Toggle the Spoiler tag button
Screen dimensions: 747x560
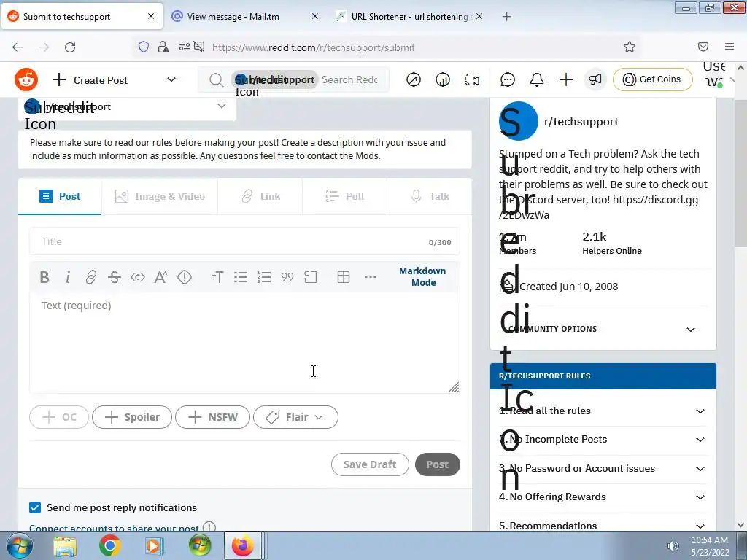click(132, 417)
